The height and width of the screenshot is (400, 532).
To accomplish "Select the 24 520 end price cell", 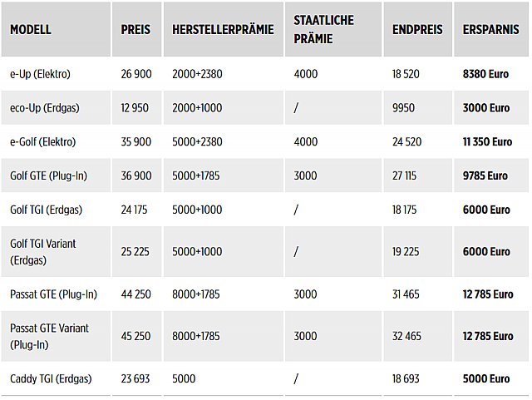I will (407, 142).
